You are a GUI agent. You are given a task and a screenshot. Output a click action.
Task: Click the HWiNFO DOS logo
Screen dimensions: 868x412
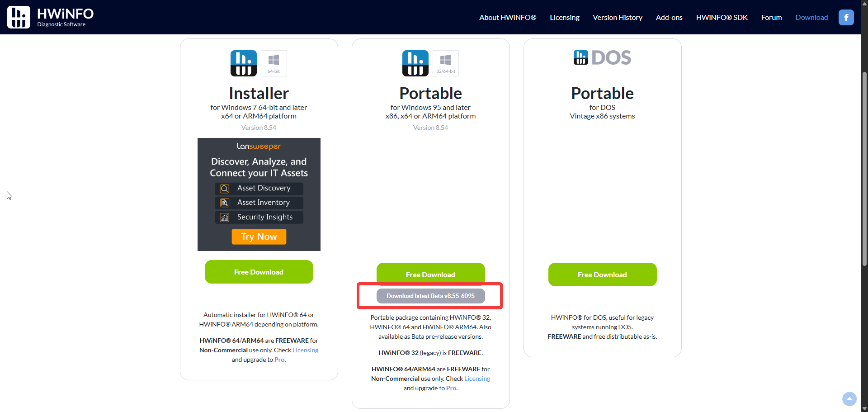pyautogui.click(x=602, y=57)
